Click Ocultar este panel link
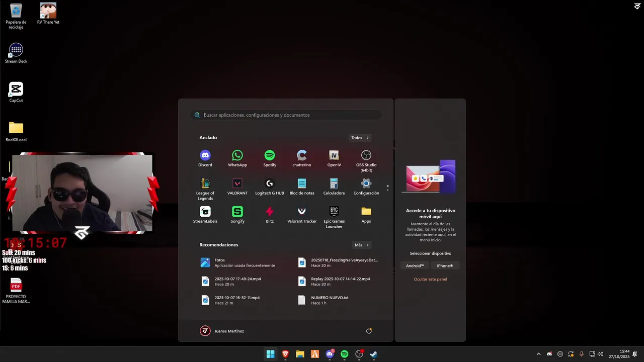 point(430,279)
